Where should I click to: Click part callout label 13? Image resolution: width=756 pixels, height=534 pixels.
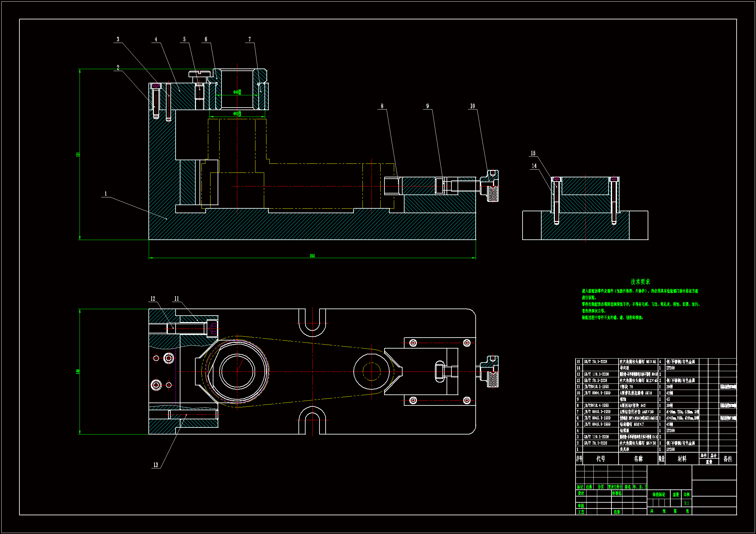(156, 465)
